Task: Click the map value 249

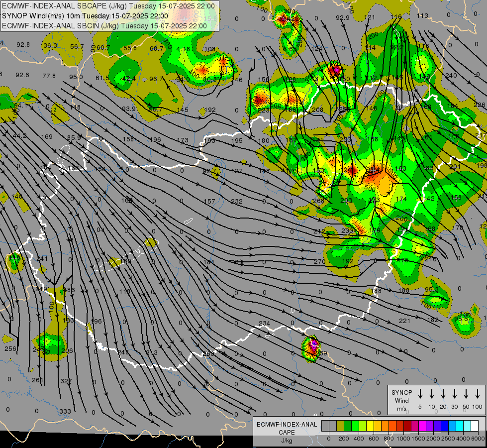Action: tap(41, 289)
